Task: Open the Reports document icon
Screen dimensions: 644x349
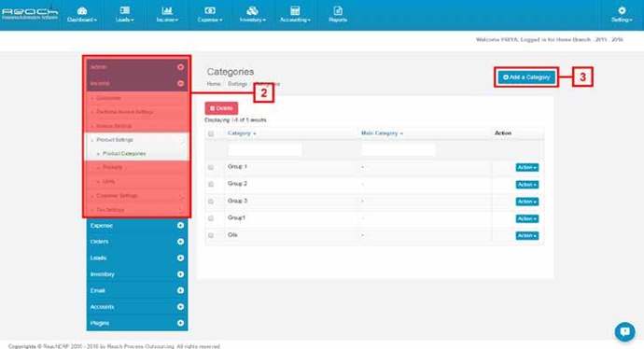Action: (338, 10)
